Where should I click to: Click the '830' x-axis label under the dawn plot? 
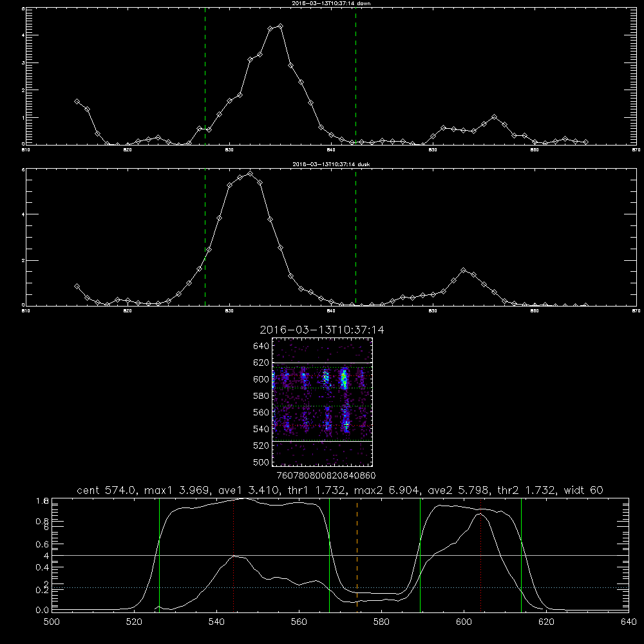[229, 150]
